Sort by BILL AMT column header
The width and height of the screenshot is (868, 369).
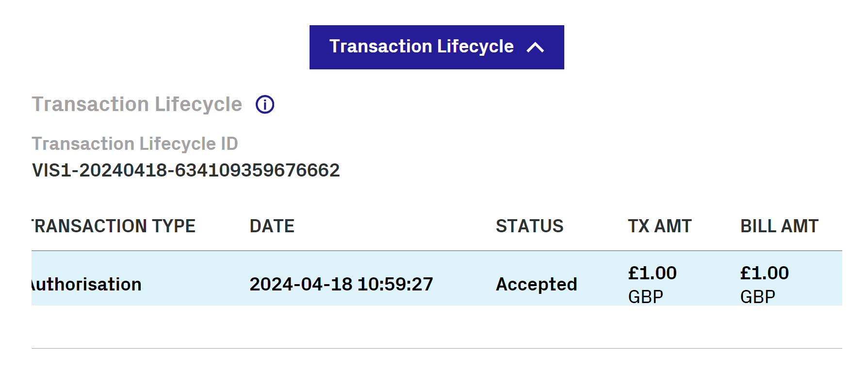[779, 226]
